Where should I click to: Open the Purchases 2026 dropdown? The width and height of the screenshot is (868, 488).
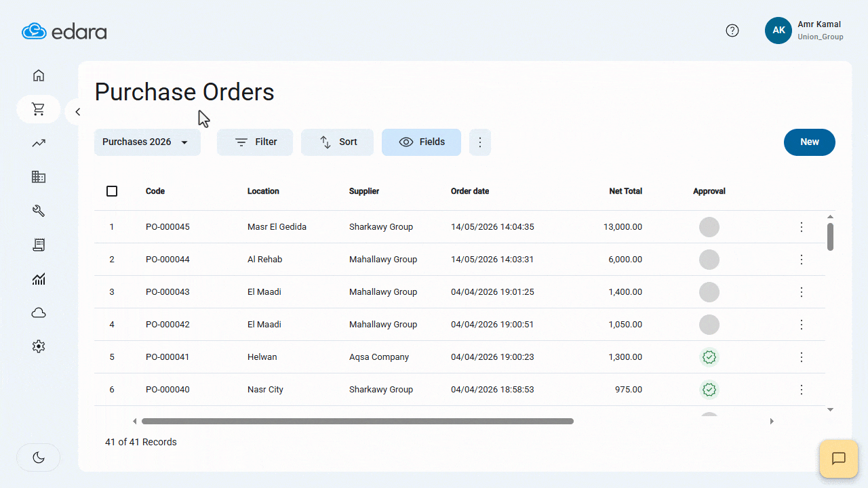147,142
